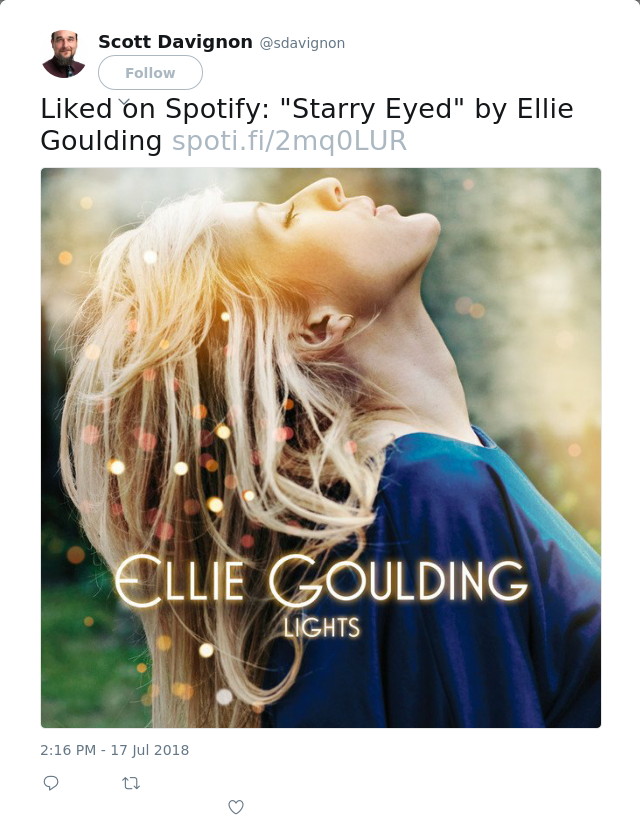
Task: Like the tweet with the heart icon
Action: (236, 807)
